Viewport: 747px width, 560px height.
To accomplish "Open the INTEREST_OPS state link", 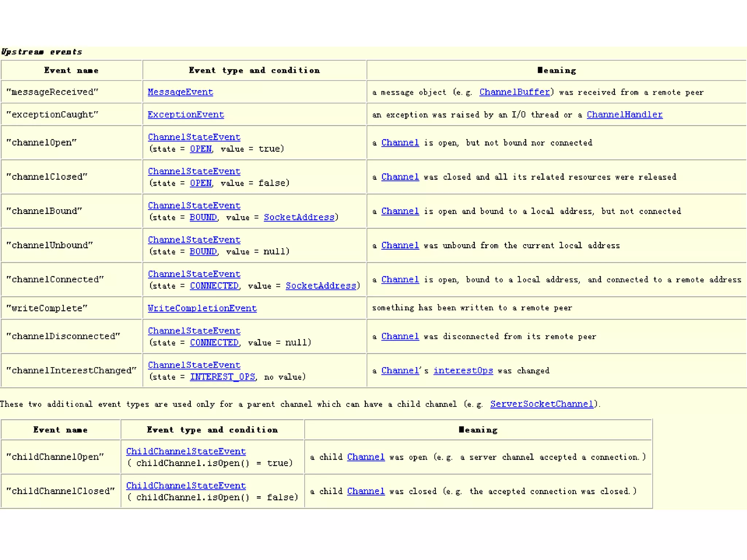I will point(222,377).
